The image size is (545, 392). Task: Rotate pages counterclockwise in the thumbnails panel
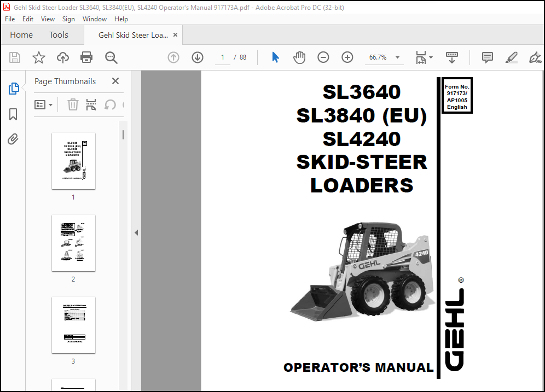point(110,104)
